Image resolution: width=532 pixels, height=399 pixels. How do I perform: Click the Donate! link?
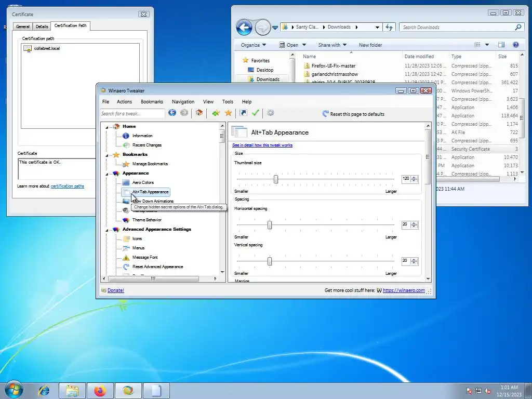click(116, 290)
